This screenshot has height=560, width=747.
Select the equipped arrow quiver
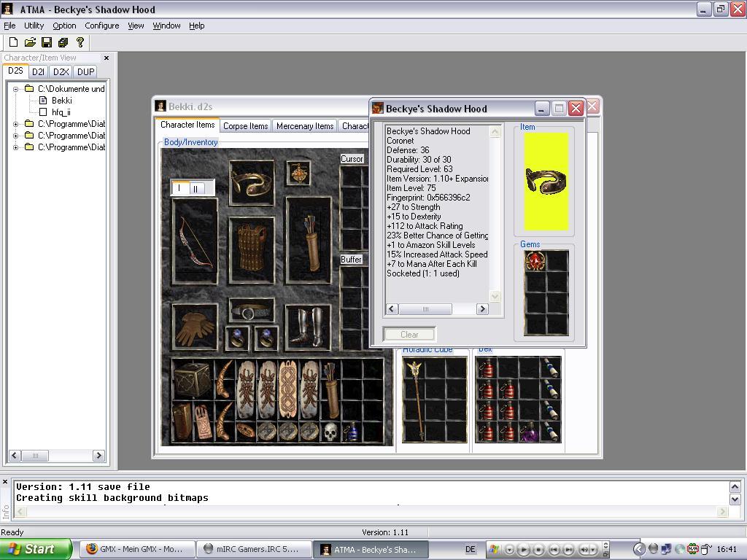pyautogui.click(x=309, y=241)
